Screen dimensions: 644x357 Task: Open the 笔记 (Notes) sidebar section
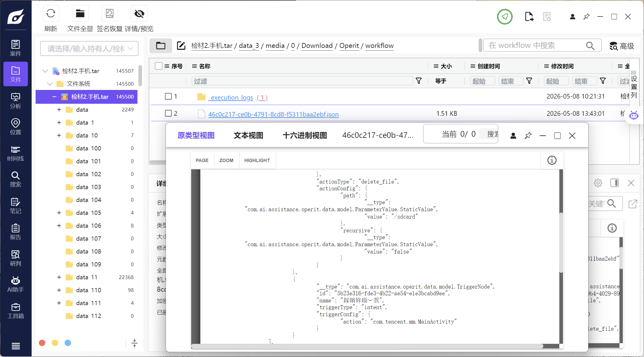16,206
